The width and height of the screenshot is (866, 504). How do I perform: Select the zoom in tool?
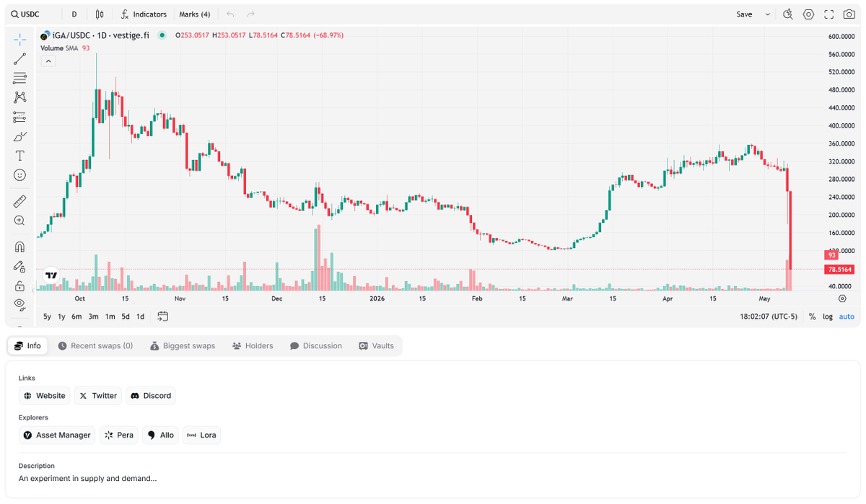pyautogui.click(x=19, y=221)
